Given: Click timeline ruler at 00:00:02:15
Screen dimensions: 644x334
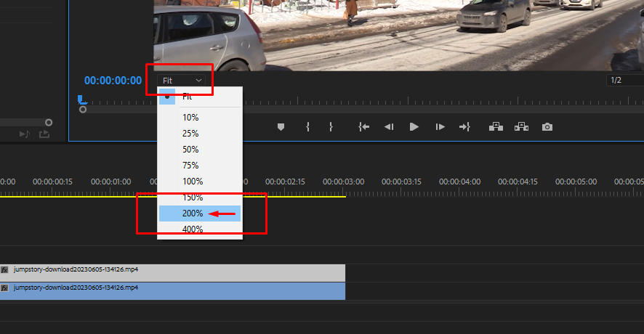Looking at the screenshot, I should (285, 182).
